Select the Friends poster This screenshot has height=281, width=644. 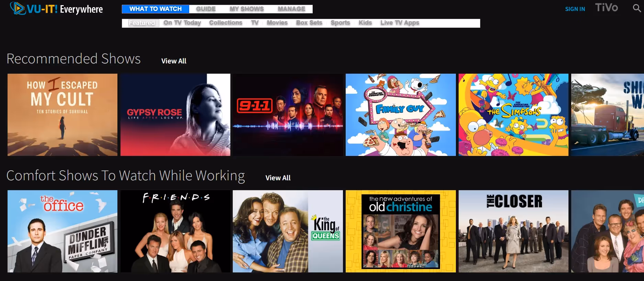pos(175,231)
